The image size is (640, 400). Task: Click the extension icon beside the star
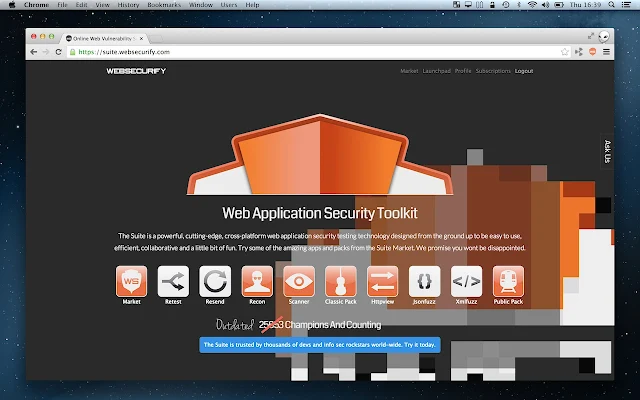[579, 52]
